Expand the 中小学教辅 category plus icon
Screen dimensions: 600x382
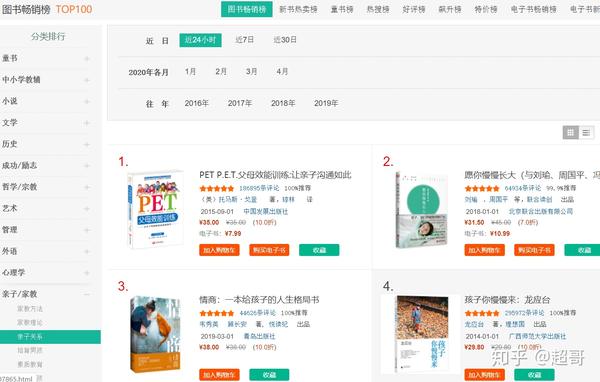tap(87, 80)
